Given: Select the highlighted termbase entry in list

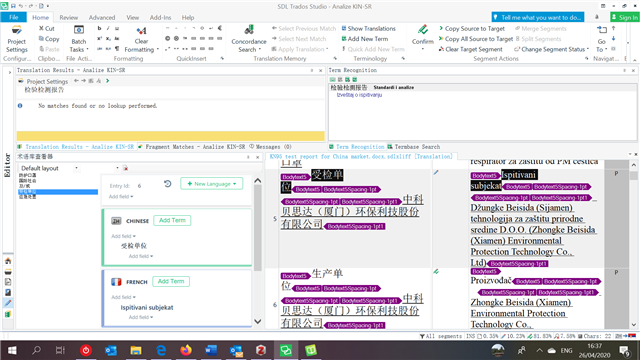Looking at the screenshot, I should click(58, 191).
